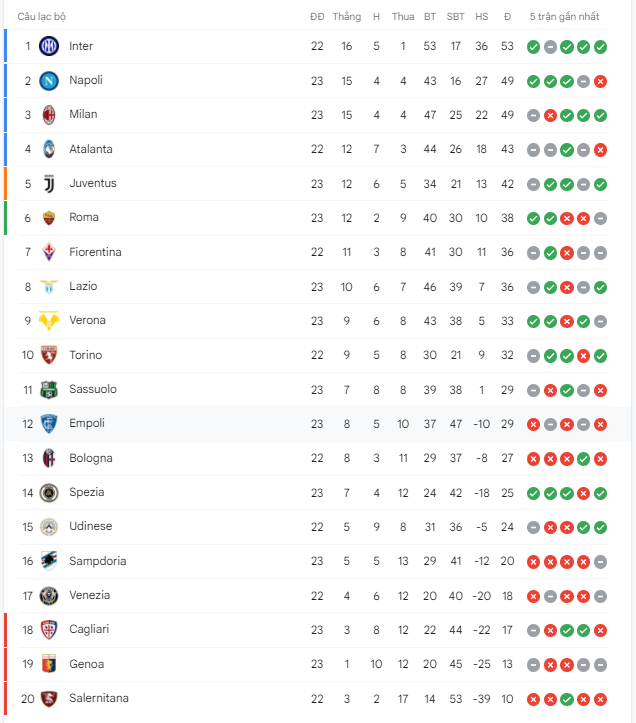
Task: Click the 5 trận gần nhất header
Action: pyautogui.click(x=564, y=17)
